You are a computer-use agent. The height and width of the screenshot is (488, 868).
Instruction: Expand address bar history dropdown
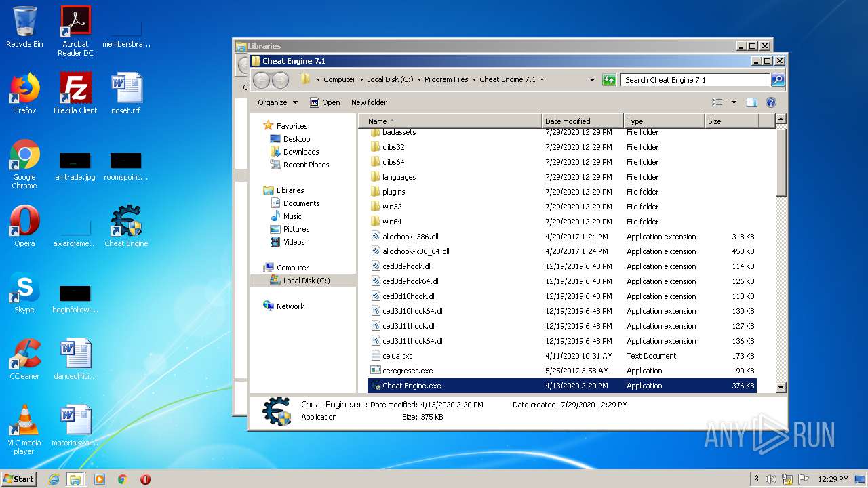pos(592,80)
